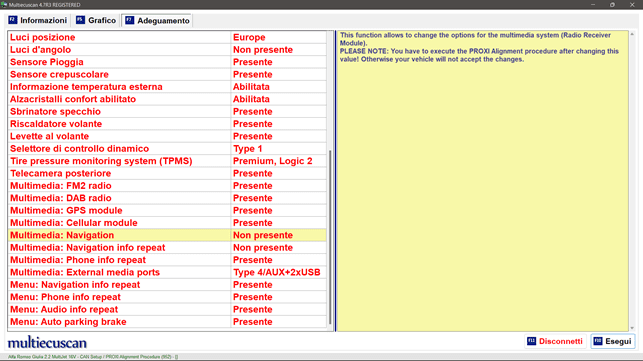Select Menu: Auto parking brake row
This screenshot has width=643, height=361.
pyautogui.click(x=167, y=322)
